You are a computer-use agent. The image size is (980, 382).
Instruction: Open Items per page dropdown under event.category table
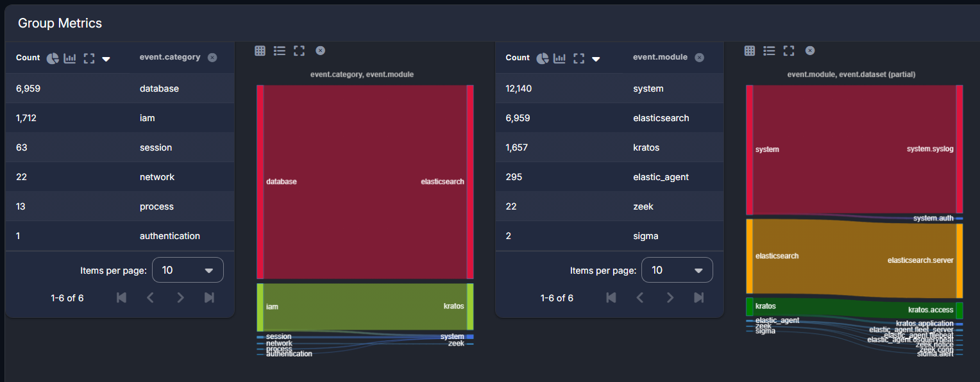click(188, 270)
